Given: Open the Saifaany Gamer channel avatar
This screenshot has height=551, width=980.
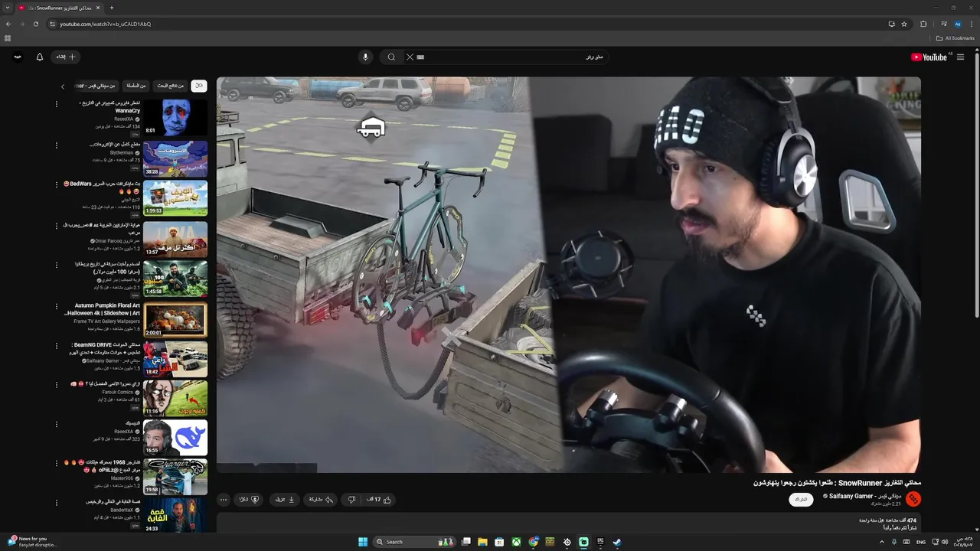Looking at the screenshot, I should pyautogui.click(x=913, y=499).
